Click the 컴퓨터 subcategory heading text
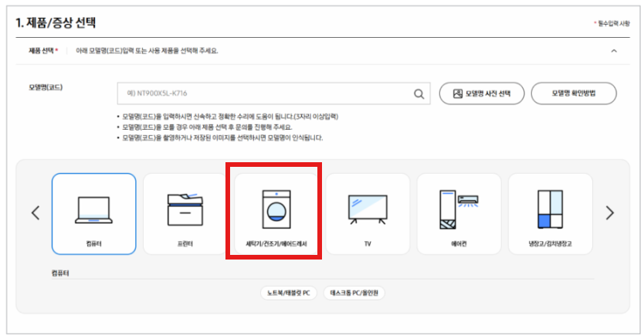 pos(60,273)
